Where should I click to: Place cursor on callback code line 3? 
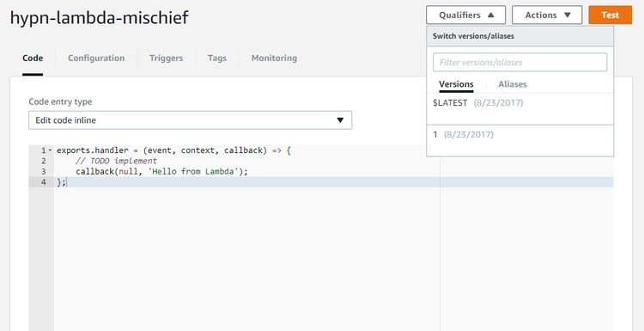[161, 171]
